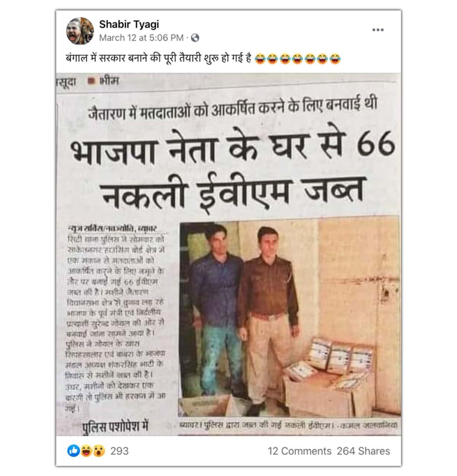Click the public globe privacy icon
The width and height of the screenshot is (457, 476).
(195, 38)
